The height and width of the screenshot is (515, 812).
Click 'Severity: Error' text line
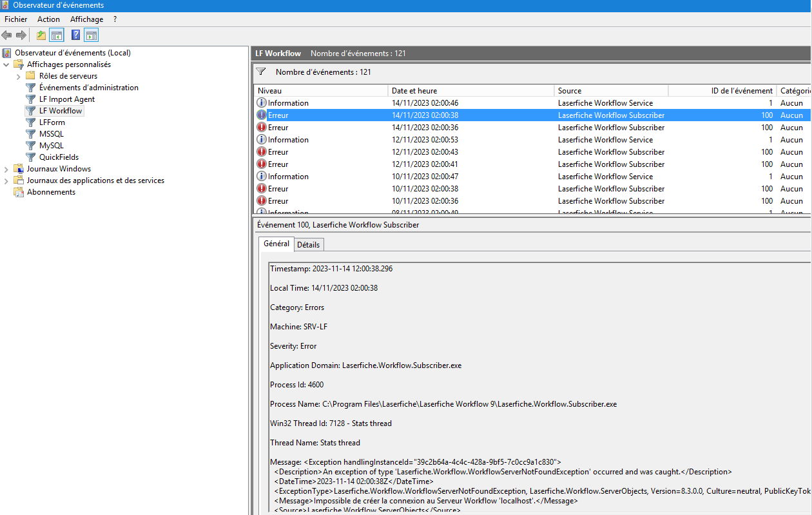click(293, 346)
